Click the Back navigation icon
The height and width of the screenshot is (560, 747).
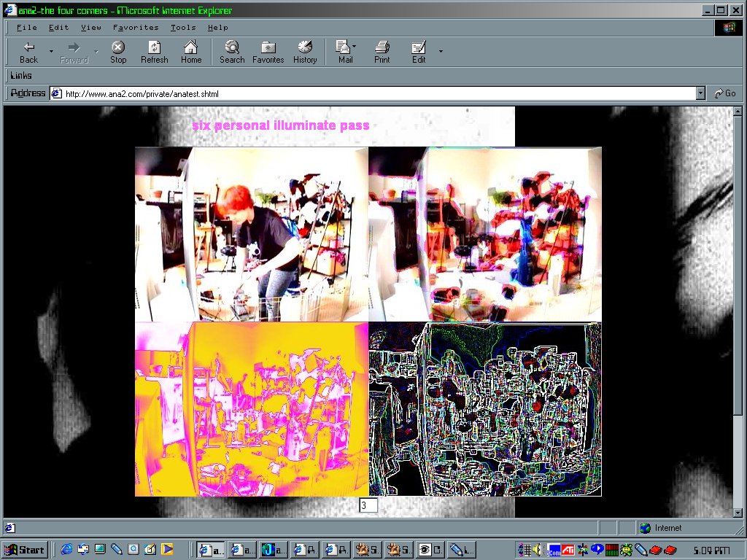(28, 47)
